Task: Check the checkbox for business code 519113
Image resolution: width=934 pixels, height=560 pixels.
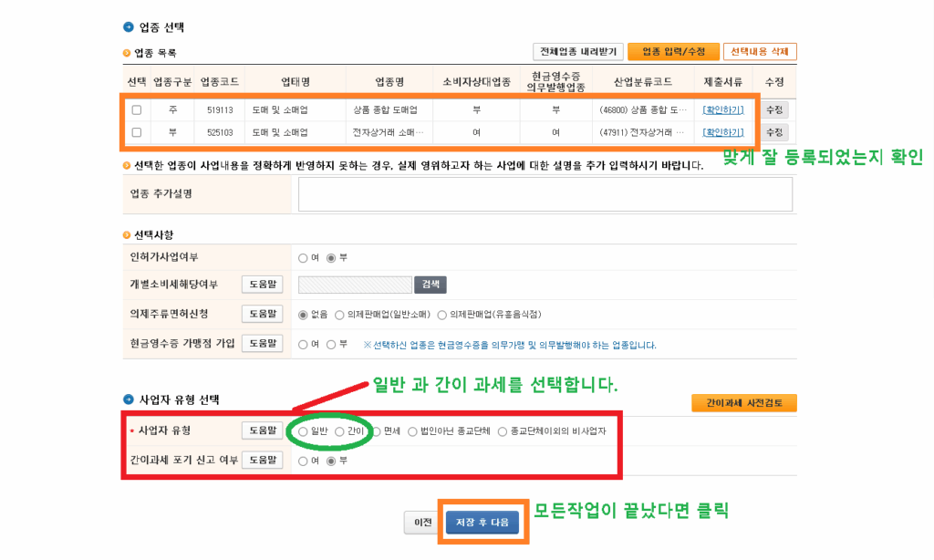Action: point(136,109)
